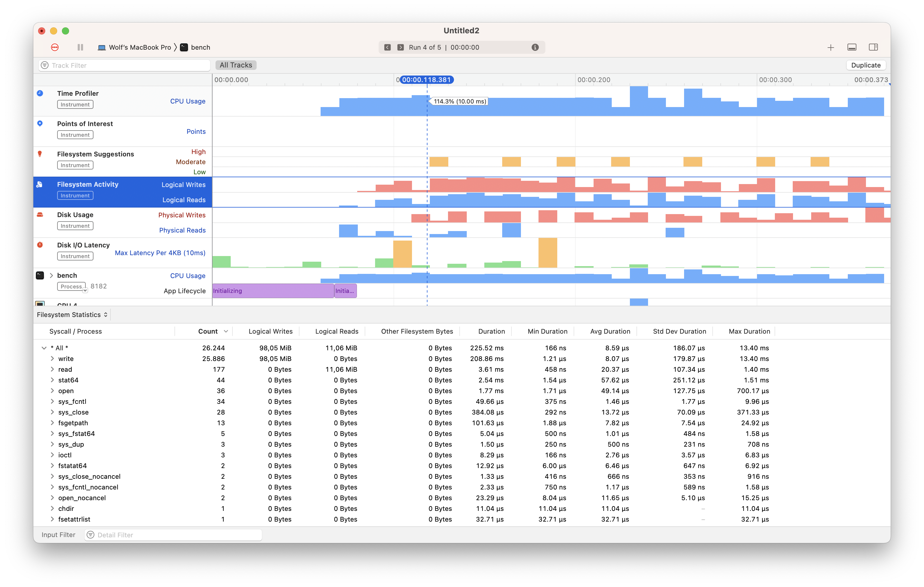Select the Disk Usage instrument icon
This screenshot has height=587, width=924.
[40, 215]
